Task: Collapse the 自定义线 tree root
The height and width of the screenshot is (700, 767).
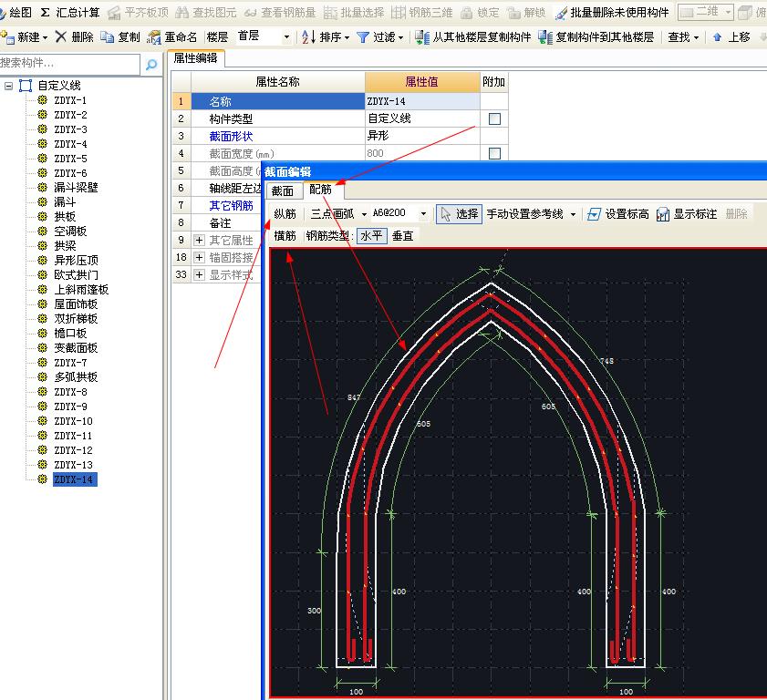Action: pyautogui.click(x=8, y=86)
